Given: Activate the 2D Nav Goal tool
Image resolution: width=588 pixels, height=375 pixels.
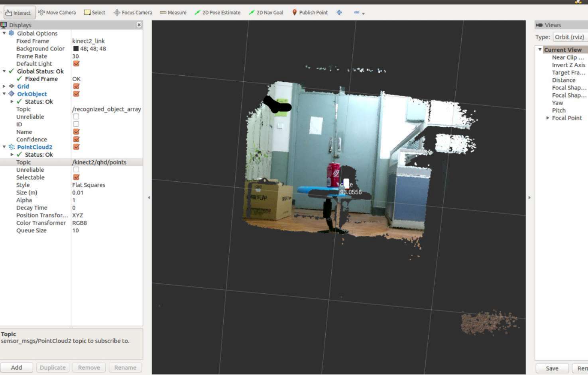Looking at the screenshot, I should 267,12.
